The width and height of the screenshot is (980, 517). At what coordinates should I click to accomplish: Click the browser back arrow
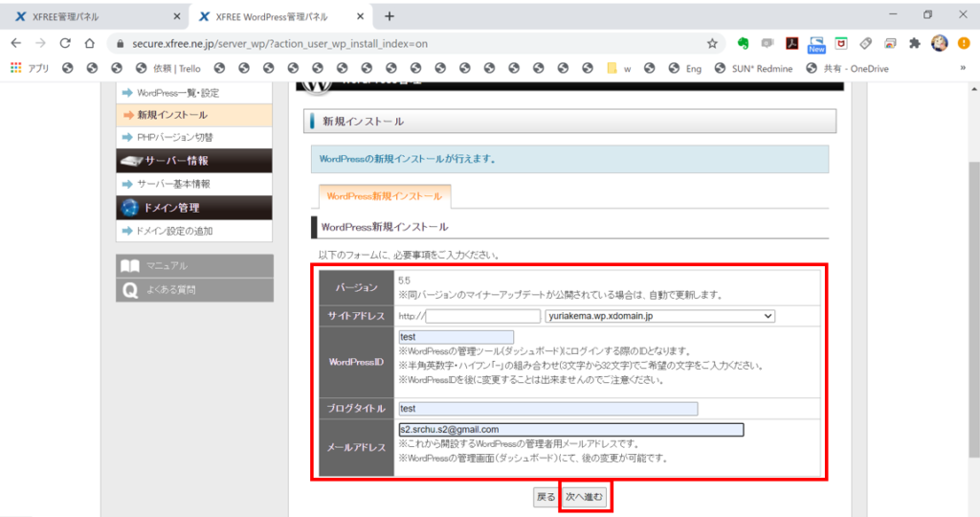(x=15, y=43)
